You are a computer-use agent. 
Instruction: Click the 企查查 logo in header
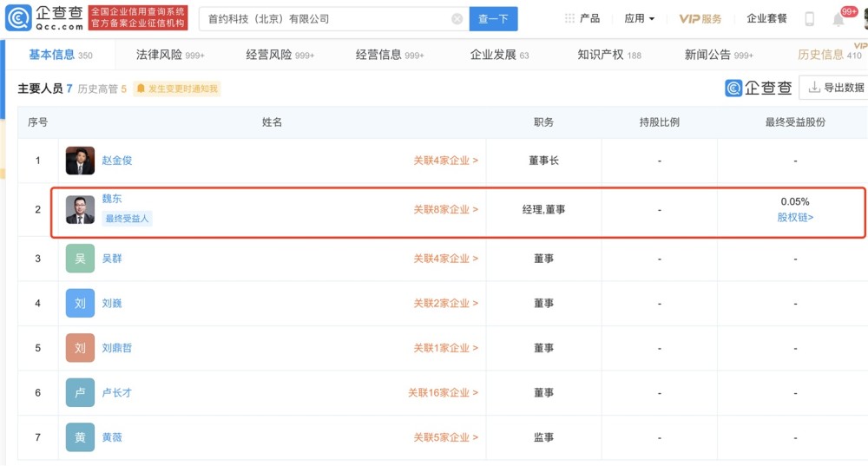[x=43, y=17]
